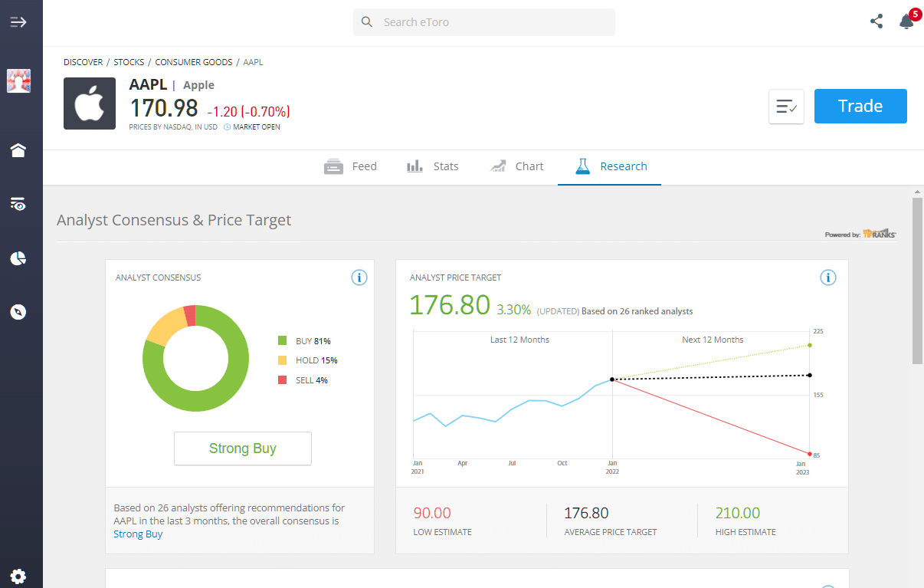Open the Portfolio pie chart icon

18,258
